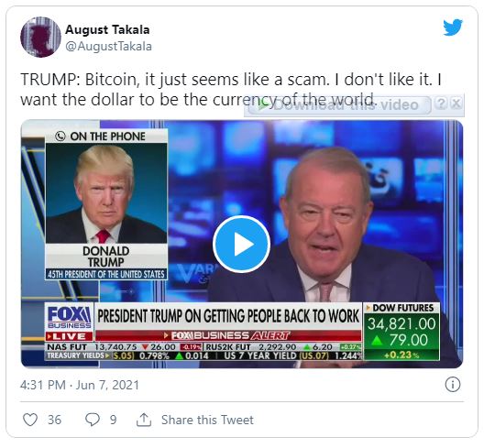Close the download video overlay bar

pyautogui.click(x=456, y=104)
